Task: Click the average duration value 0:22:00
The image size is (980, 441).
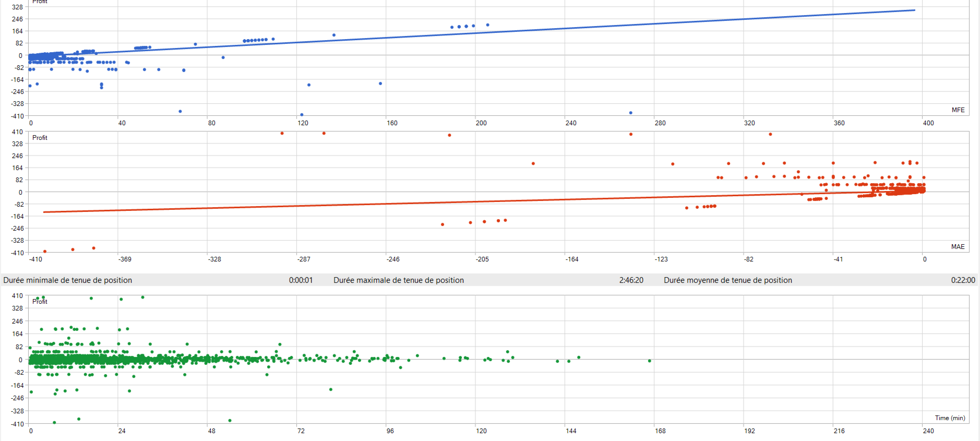Action: click(963, 280)
